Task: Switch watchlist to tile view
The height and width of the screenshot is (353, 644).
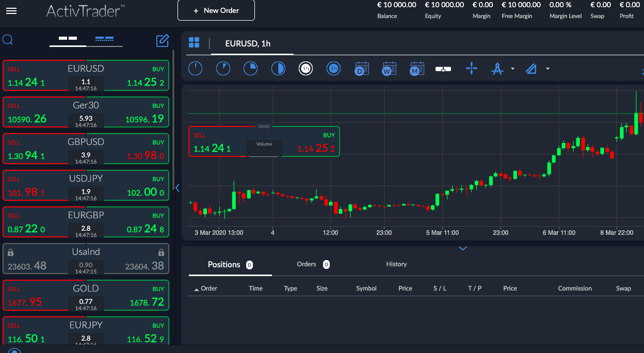Action: coord(68,39)
